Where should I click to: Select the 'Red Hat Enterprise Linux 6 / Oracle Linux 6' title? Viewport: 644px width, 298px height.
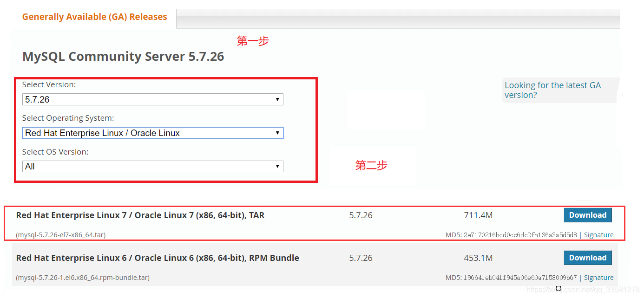(x=158, y=258)
